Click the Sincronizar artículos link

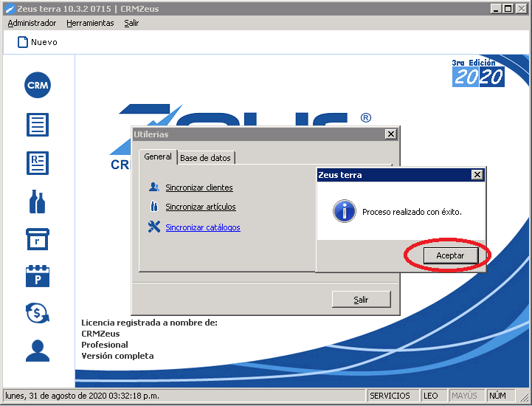tap(201, 207)
